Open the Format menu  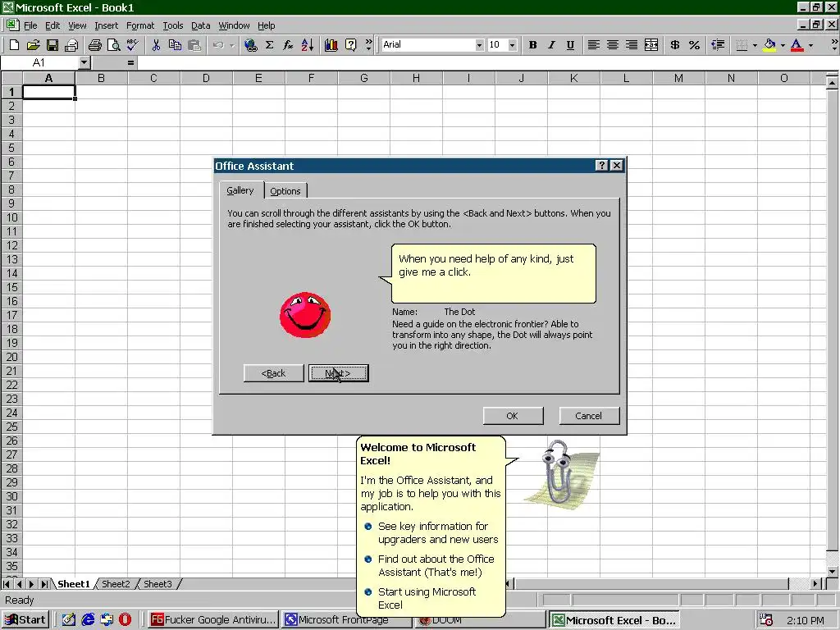[139, 25]
